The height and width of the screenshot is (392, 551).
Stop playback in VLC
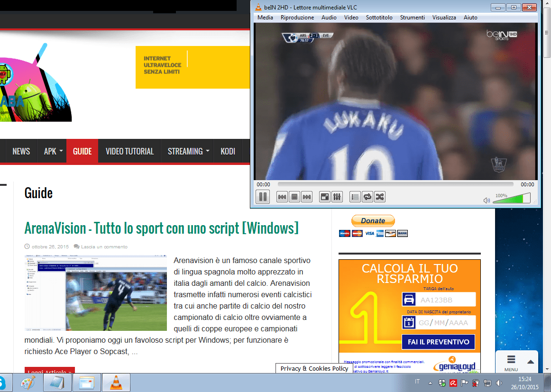point(294,197)
